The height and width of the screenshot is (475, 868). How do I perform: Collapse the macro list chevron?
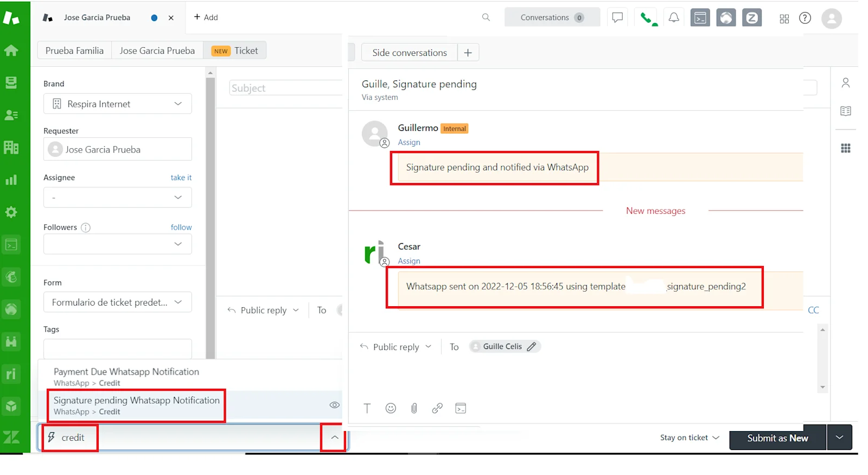coord(335,438)
